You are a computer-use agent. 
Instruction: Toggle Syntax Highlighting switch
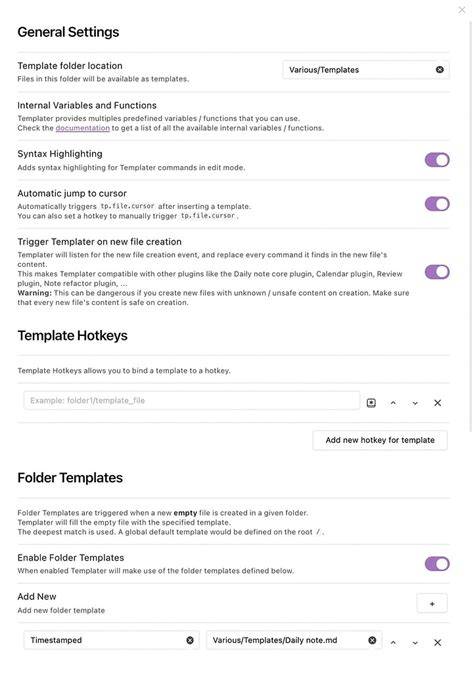437,160
